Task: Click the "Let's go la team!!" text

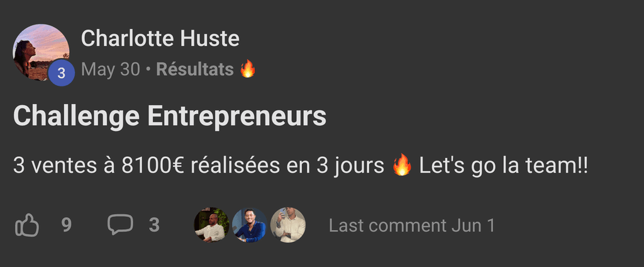Action: click(504, 166)
